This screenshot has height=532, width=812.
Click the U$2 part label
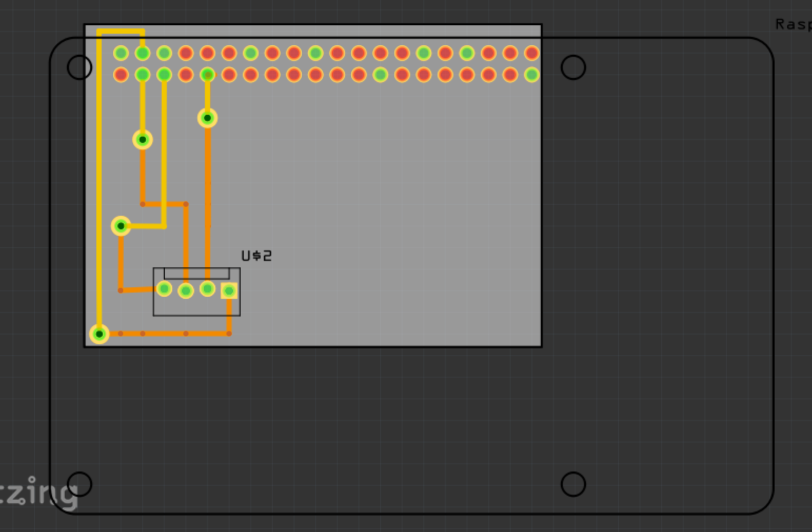point(256,256)
